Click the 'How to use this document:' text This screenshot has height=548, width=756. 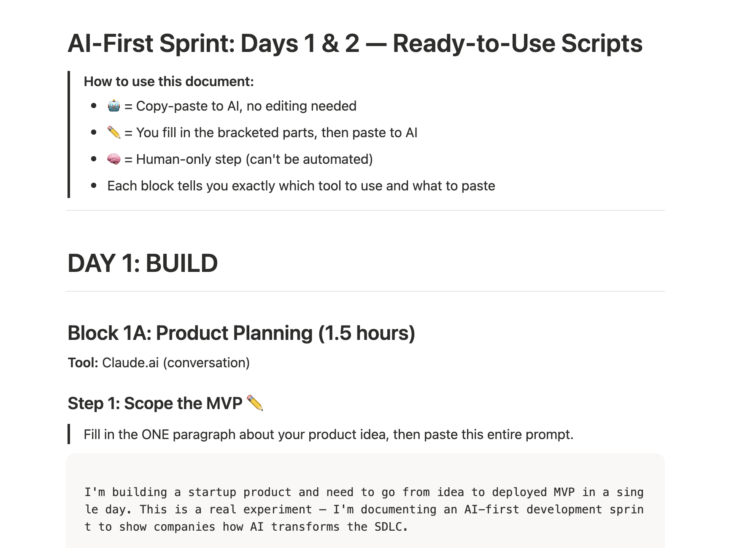[169, 81]
